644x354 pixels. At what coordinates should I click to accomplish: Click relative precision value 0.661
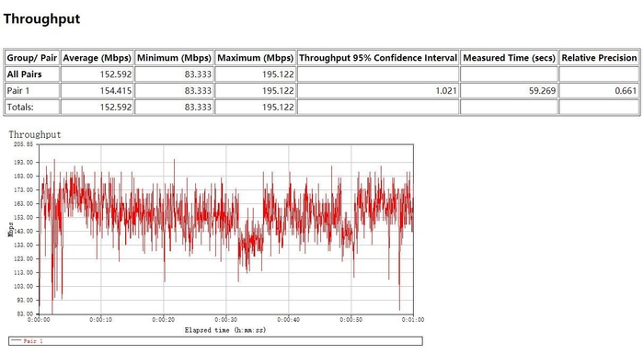pyautogui.click(x=626, y=91)
